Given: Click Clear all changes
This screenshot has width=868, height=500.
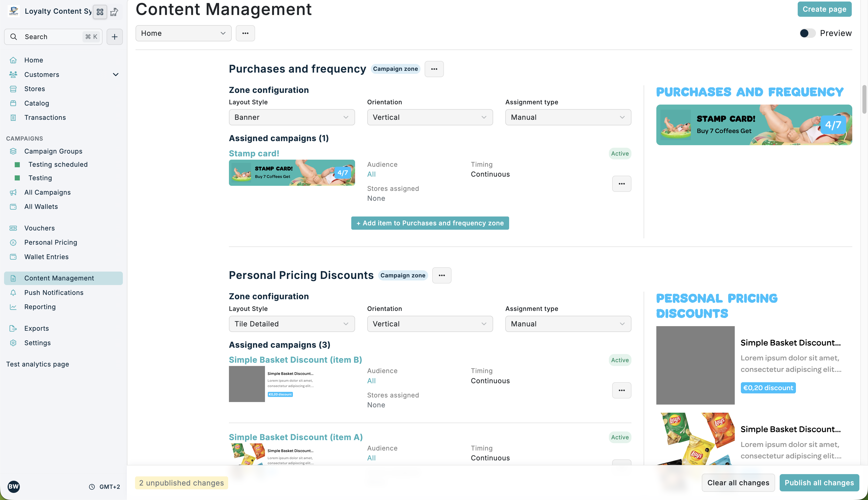Looking at the screenshot, I should pyautogui.click(x=738, y=482).
